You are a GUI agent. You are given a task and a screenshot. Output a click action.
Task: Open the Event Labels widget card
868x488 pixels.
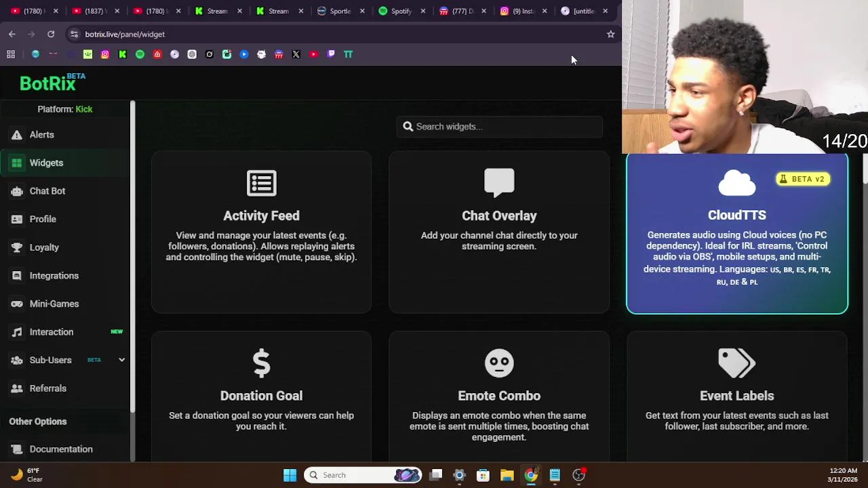pyautogui.click(x=737, y=396)
